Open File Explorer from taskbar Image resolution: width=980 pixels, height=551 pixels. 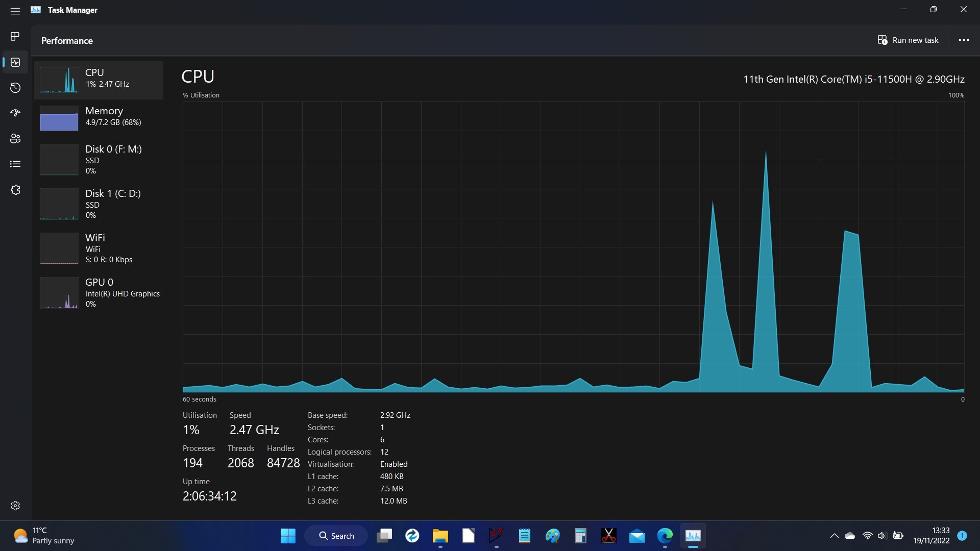(440, 536)
